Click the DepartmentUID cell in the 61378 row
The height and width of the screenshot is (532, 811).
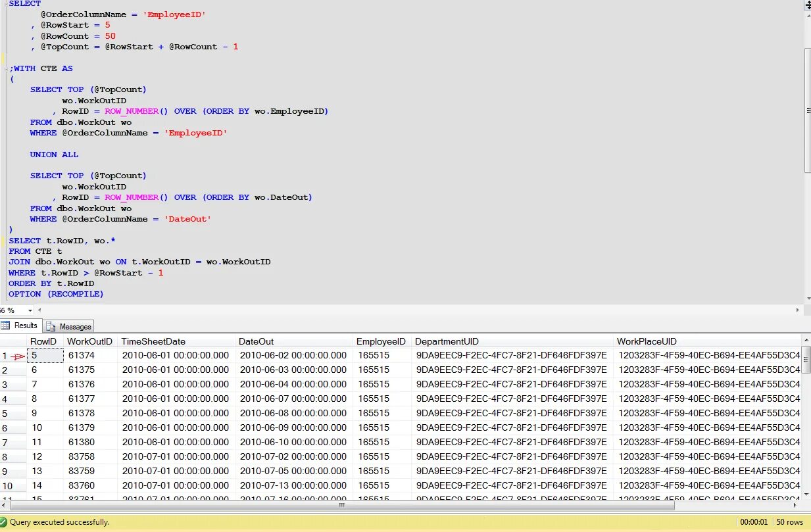click(x=512, y=413)
